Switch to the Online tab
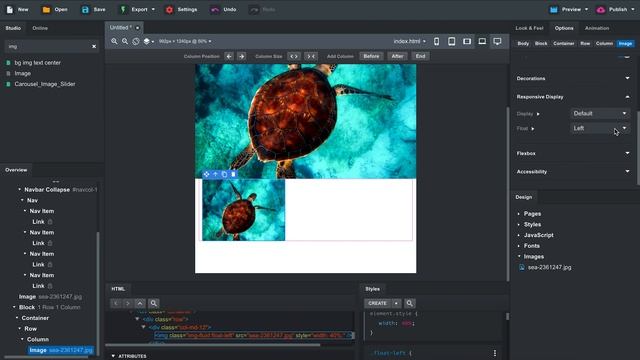The height and width of the screenshot is (360, 640). tap(40, 28)
